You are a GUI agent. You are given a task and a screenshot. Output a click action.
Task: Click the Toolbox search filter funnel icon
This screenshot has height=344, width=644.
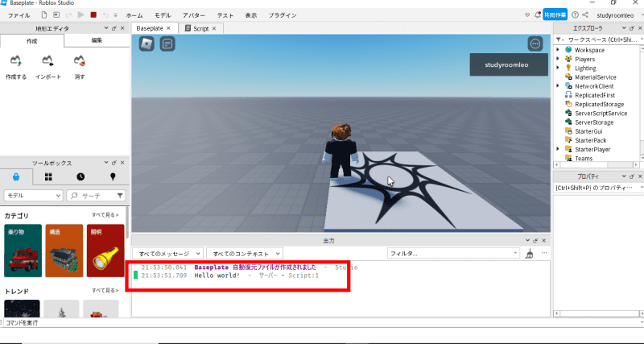120,195
